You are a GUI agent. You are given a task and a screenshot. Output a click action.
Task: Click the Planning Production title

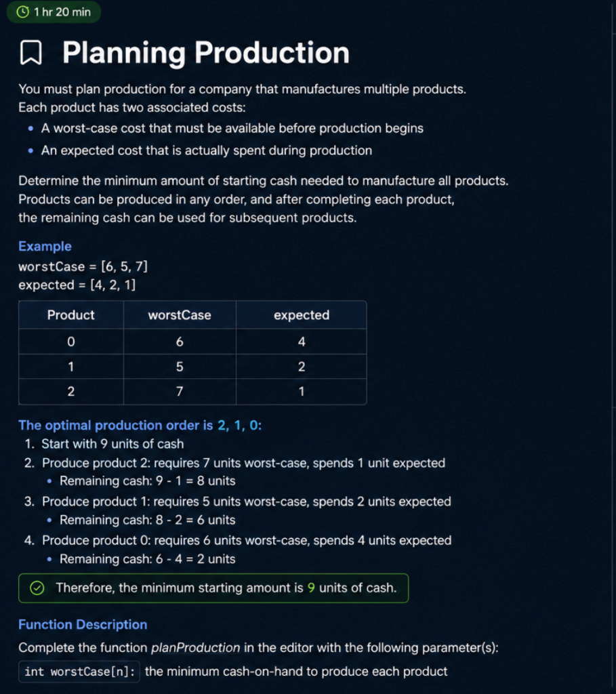pyautogui.click(x=206, y=53)
